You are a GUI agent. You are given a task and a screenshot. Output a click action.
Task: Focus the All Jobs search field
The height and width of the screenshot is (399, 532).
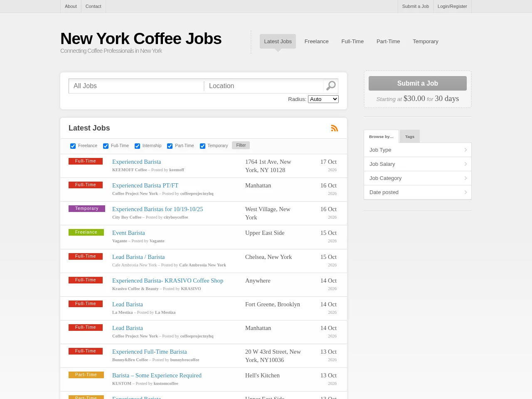click(136, 86)
